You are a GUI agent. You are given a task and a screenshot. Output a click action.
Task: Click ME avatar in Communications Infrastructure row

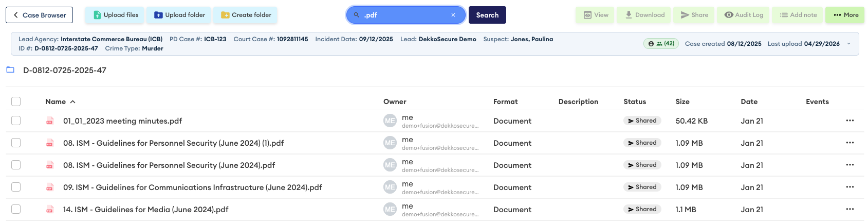[x=390, y=187]
